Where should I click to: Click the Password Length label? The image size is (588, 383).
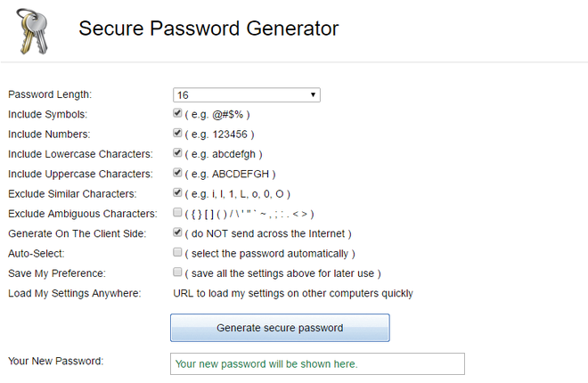[x=50, y=94]
